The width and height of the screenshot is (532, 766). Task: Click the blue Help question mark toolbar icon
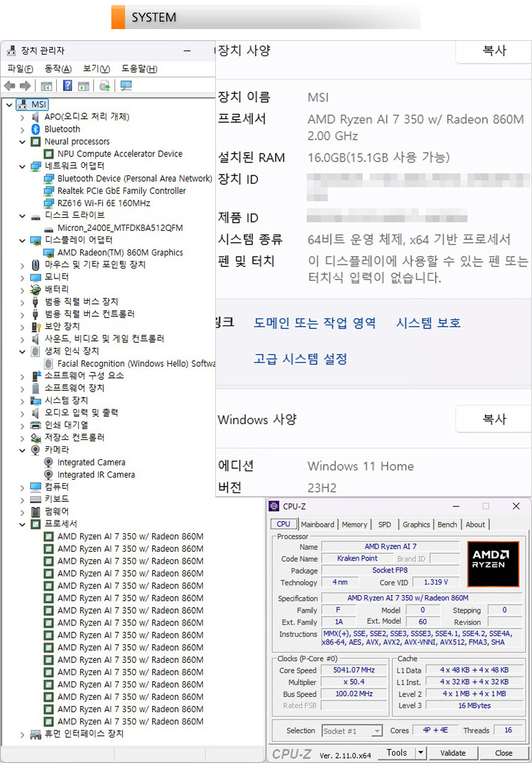pos(67,86)
